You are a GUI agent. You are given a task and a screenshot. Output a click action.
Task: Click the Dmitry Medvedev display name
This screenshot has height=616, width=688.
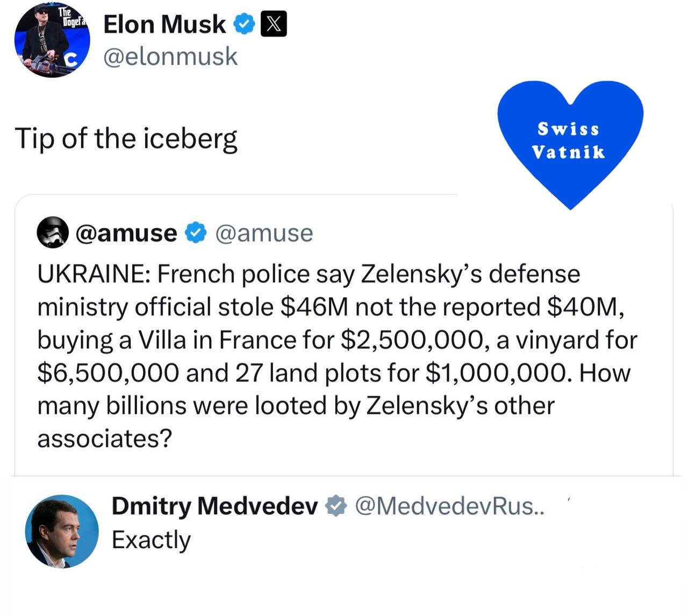214,506
